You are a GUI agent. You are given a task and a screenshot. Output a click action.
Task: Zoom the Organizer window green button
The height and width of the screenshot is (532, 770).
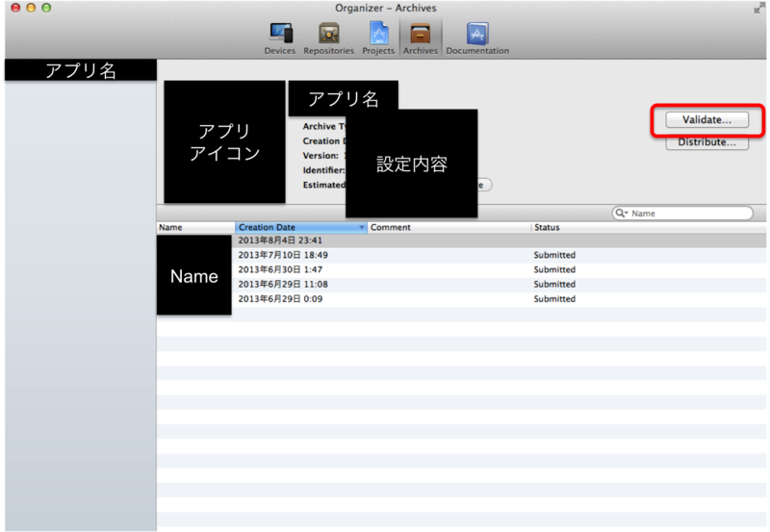[46, 8]
